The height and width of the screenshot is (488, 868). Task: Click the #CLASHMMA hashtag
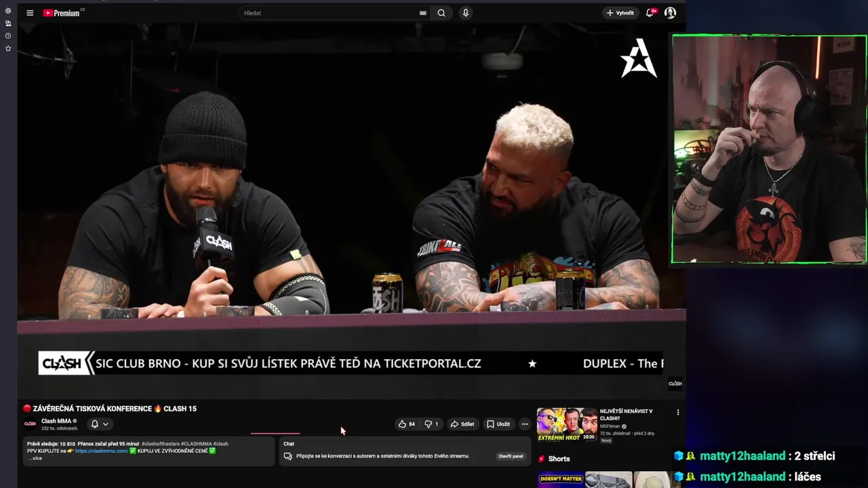pyautogui.click(x=196, y=444)
